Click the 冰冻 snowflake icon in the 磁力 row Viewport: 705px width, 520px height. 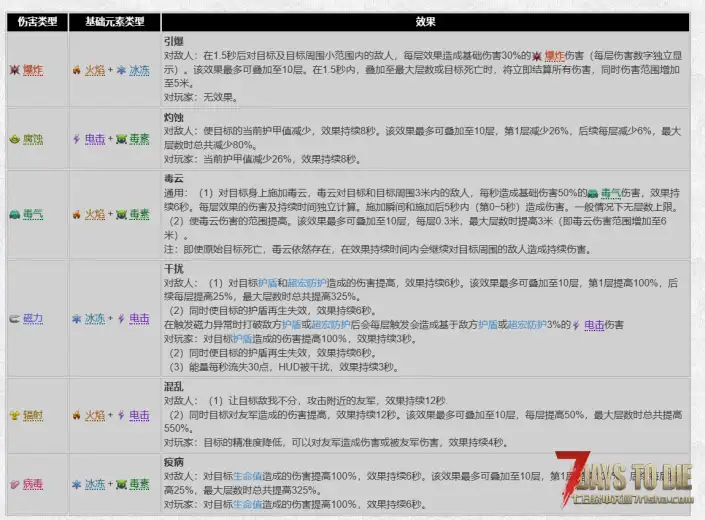76,319
